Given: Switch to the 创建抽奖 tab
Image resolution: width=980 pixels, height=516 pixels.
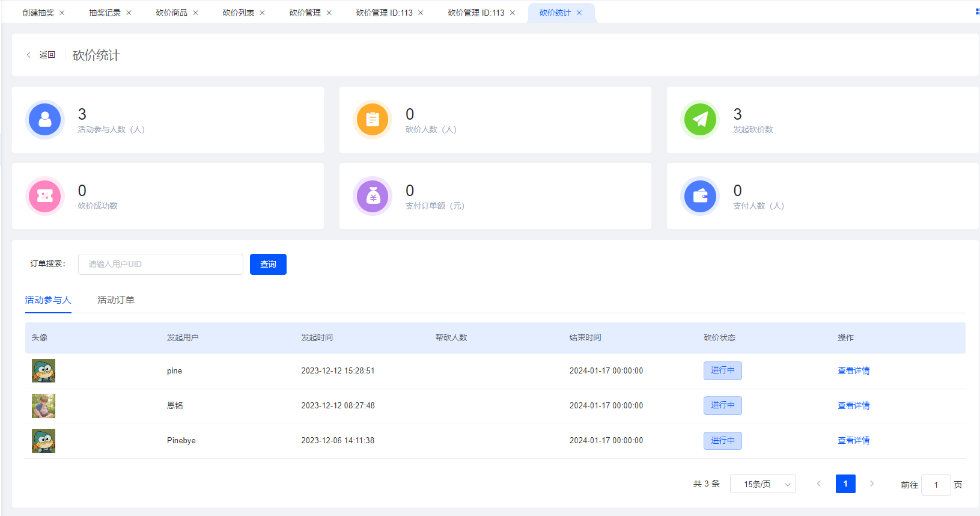Looking at the screenshot, I should pos(38,13).
